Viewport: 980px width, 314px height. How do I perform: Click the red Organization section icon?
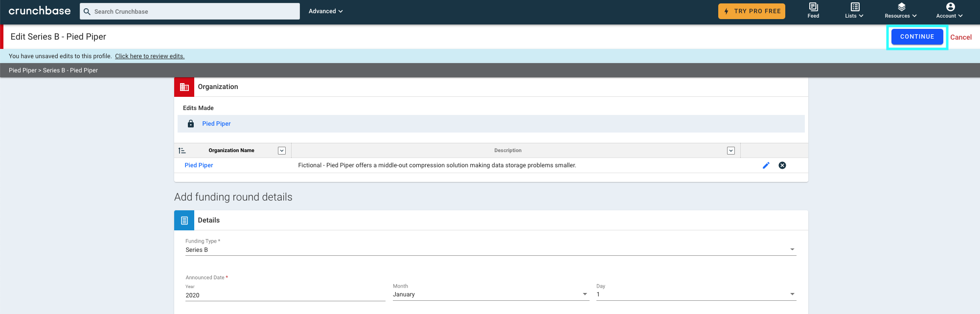184,87
